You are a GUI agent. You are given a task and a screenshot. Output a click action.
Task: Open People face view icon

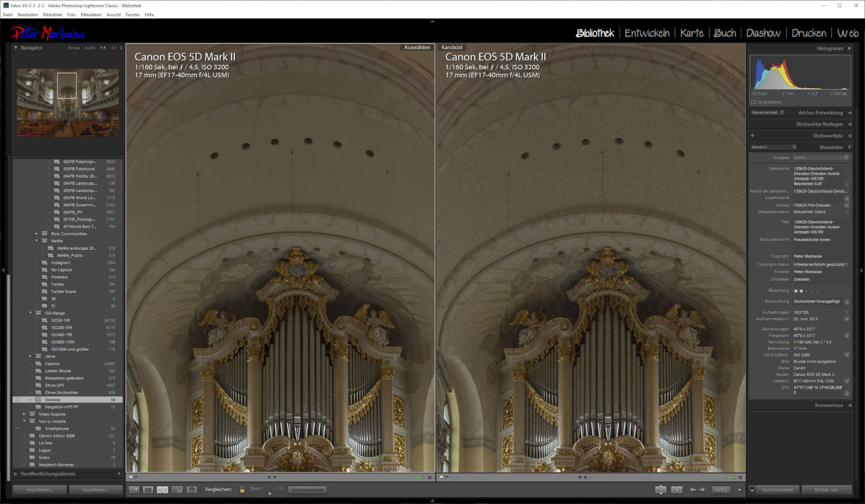click(x=192, y=490)
